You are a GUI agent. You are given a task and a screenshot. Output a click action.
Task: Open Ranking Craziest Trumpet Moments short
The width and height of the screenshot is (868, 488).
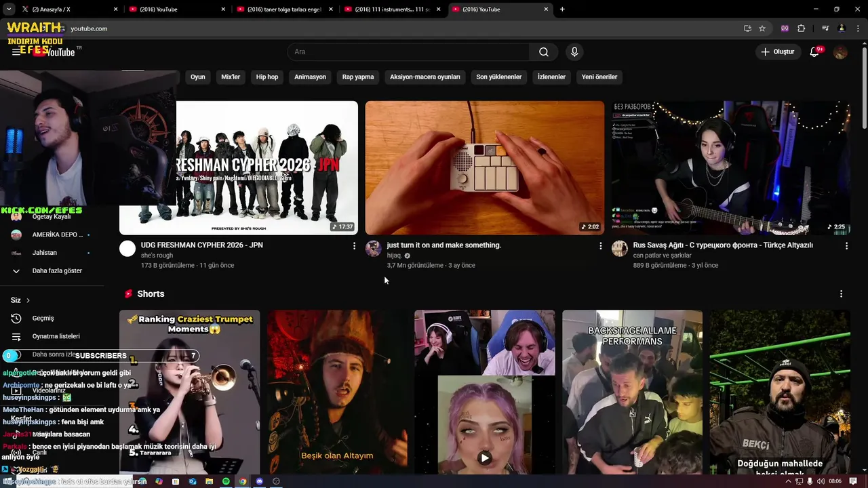189,392
